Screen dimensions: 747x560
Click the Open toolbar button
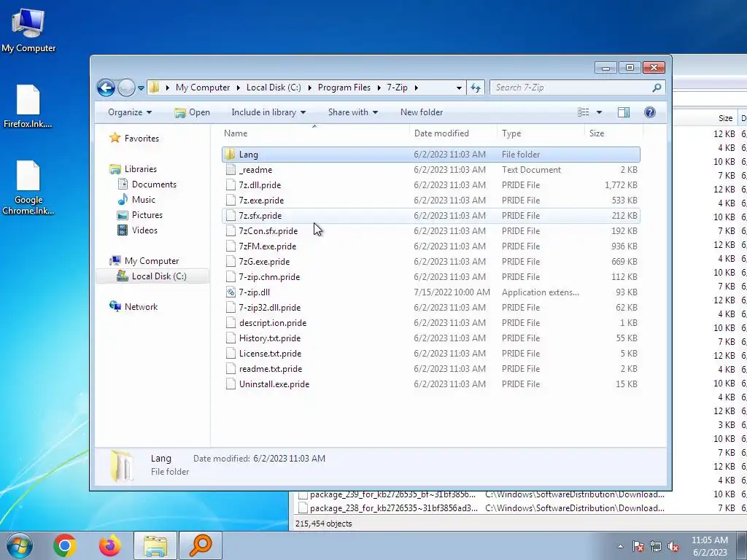click(x=192, y=112)
